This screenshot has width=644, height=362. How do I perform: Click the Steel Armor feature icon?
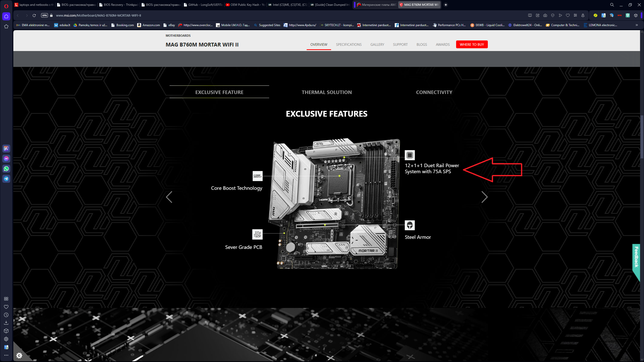410,225
